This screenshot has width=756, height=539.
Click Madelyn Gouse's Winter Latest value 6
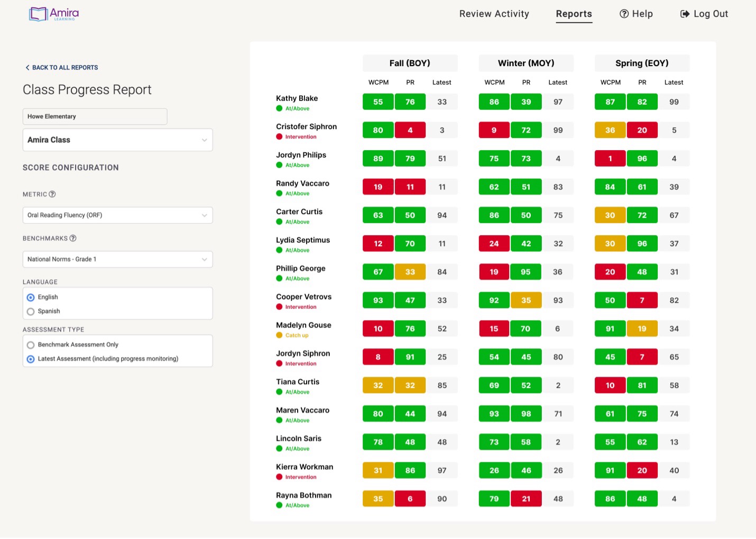(x=558, y=329)
